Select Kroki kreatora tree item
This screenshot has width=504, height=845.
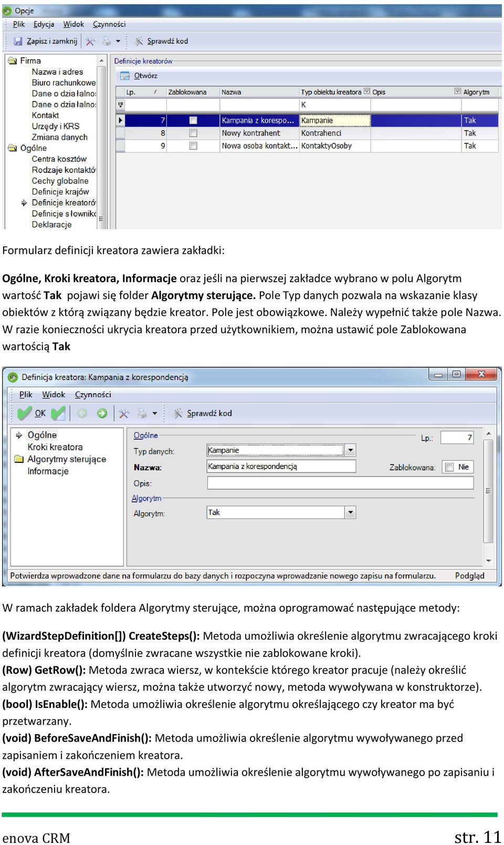point(55,447)
